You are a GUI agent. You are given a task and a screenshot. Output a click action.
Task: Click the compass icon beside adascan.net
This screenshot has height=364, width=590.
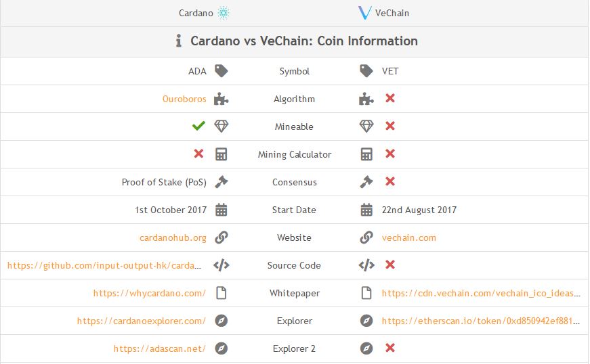[222, 348]
